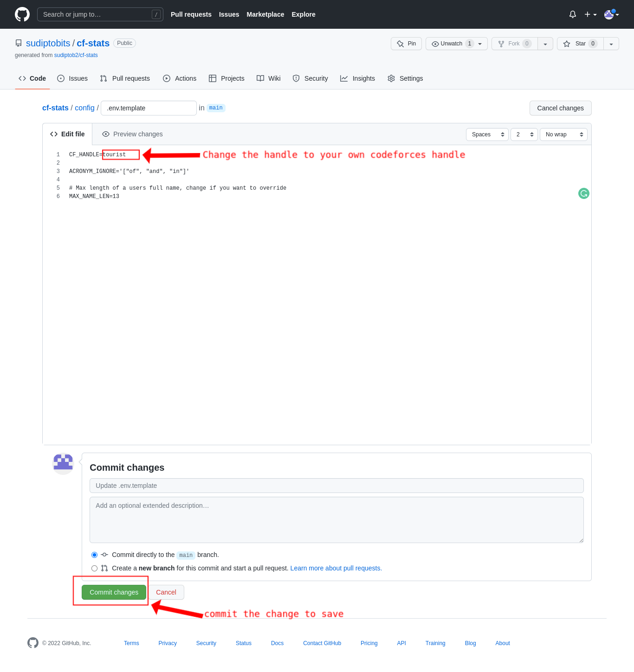Open the sudiptobits owner link
This screenshot has width=634, height=672.
(x=48, y=43)
